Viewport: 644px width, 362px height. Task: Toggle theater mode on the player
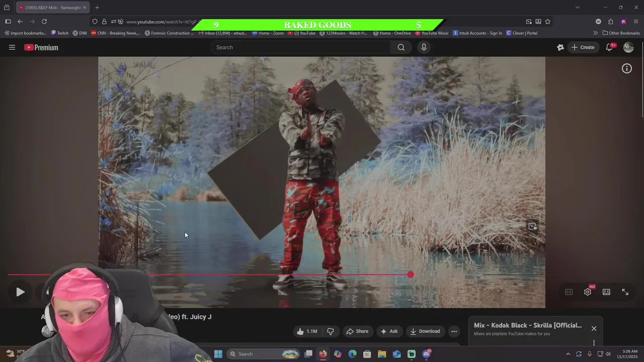coord(606,292)
